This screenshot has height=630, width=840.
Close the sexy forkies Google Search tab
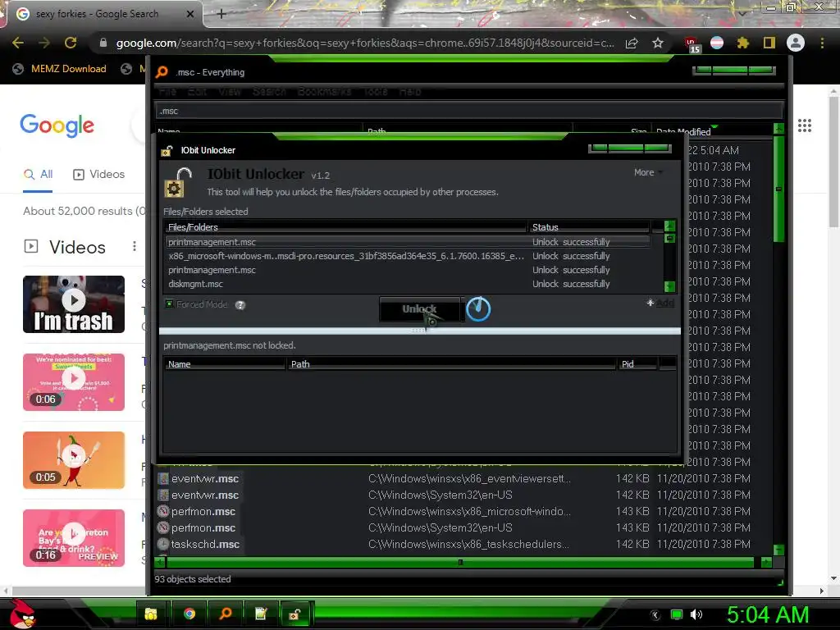point(189,14)
